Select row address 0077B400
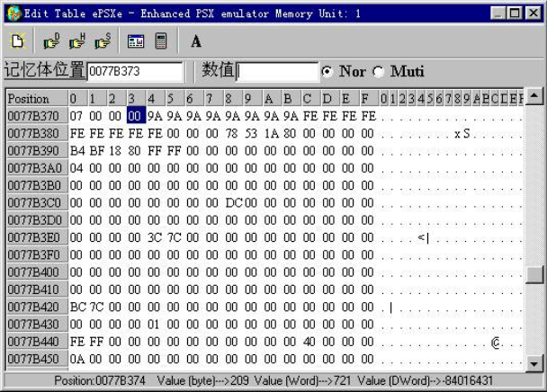Viewport: 547px width, 392px height. pyautogui.click(x=37, y=272)
